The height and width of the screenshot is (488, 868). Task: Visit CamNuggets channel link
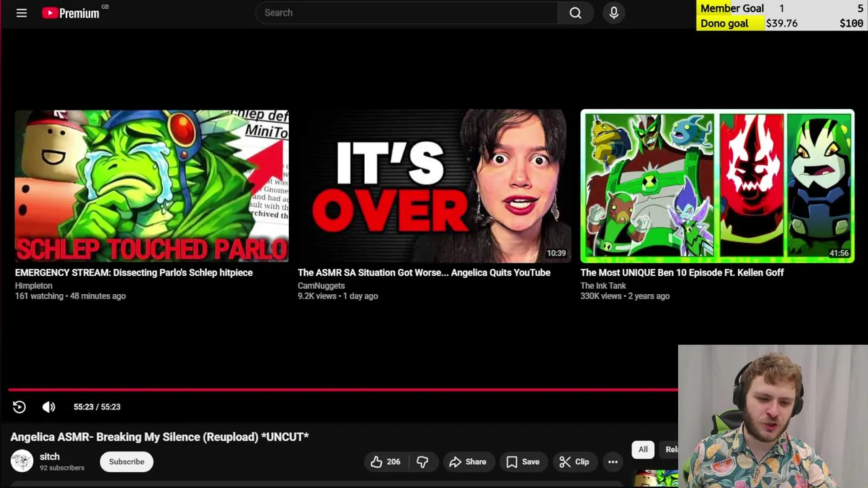321,285
